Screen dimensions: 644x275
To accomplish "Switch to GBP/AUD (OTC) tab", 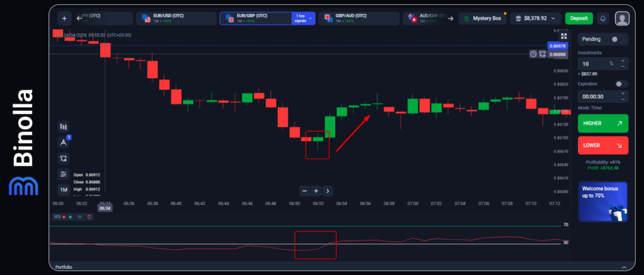I will pos(358,18).
